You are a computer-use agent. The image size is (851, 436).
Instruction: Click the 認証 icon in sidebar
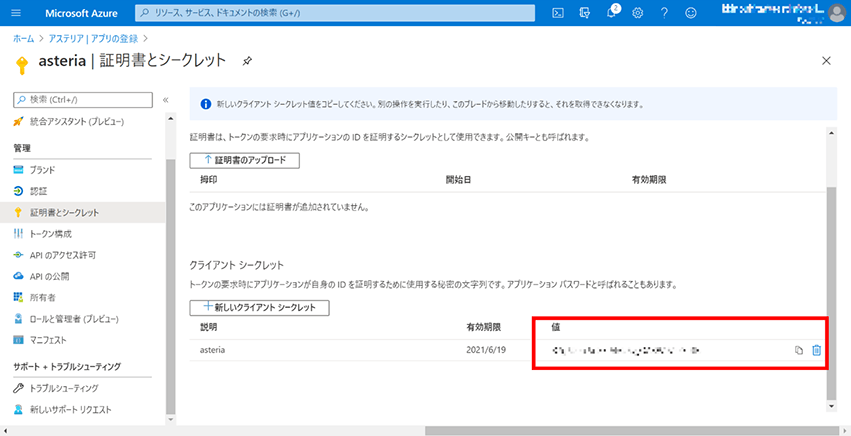click(x=18, y=191)
